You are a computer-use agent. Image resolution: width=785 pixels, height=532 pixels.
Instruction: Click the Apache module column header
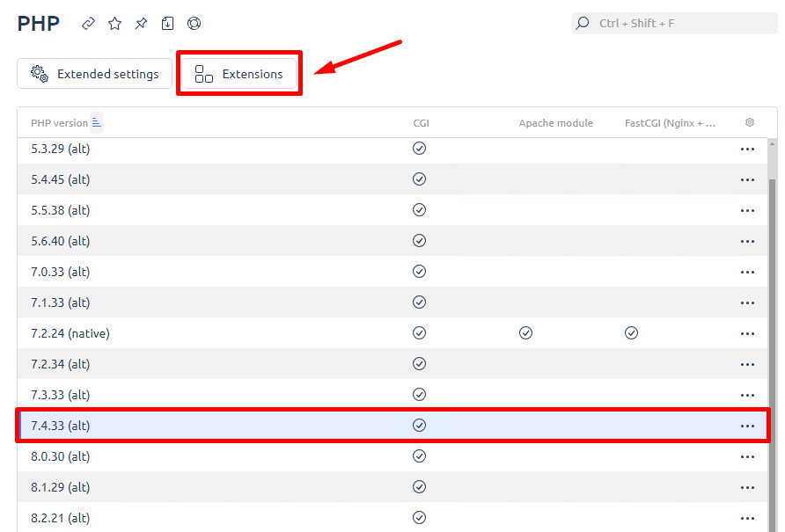pos(555,123)
